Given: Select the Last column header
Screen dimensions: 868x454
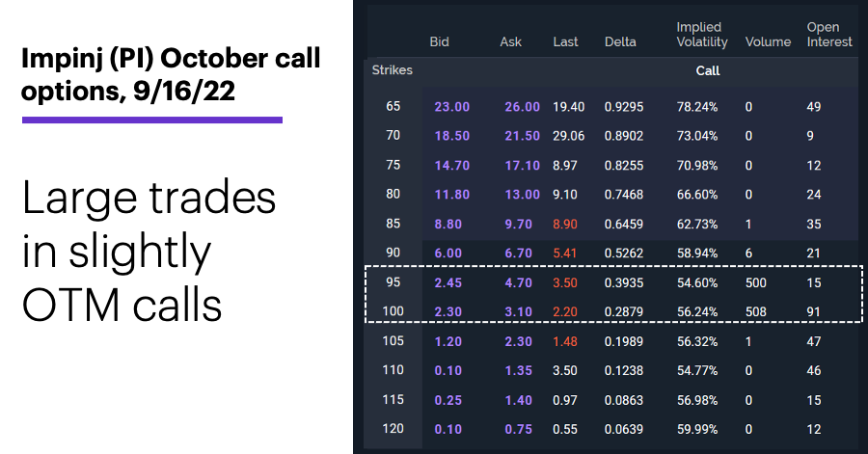Looking at the screenshot, I should click(x=565, y=42).
